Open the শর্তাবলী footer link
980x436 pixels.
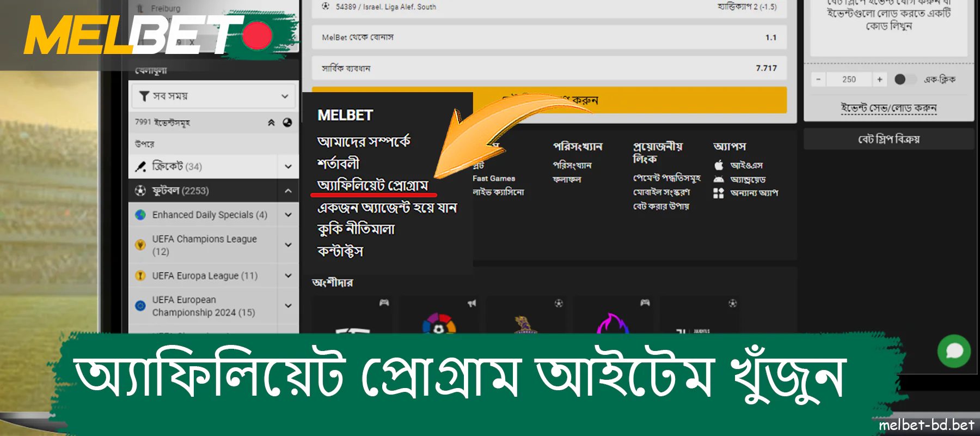338,163
